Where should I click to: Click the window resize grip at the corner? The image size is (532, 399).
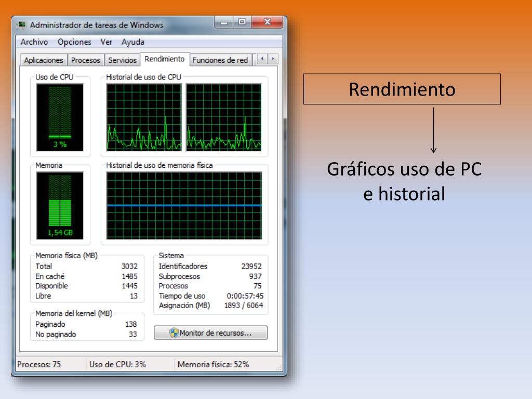click(x=279, y=367)
